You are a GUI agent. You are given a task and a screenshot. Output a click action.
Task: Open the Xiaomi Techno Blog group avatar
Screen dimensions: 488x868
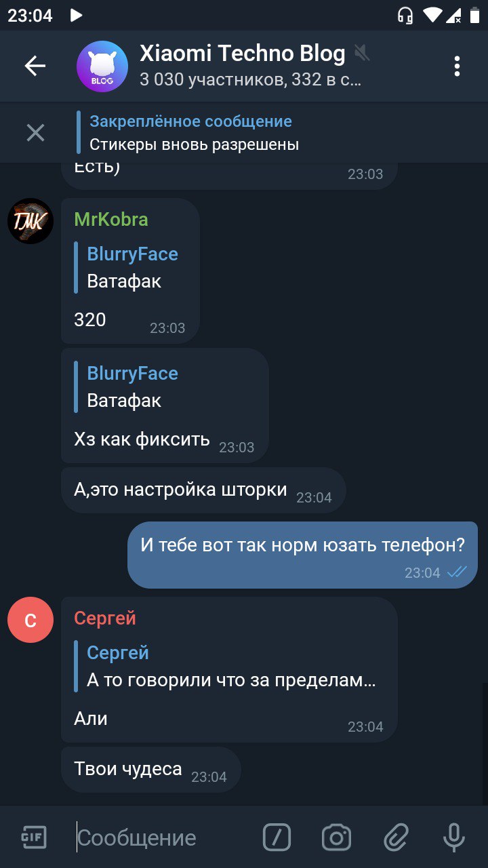(x=102, y=66)
